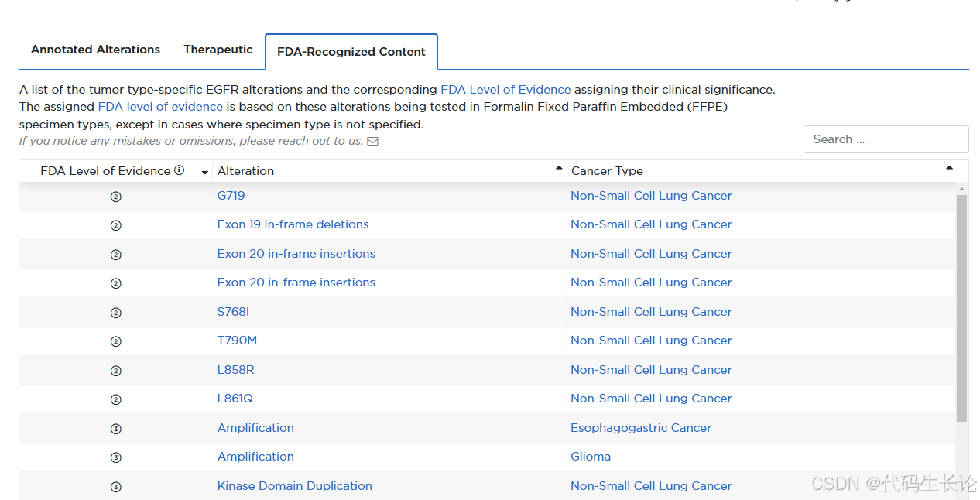The image size is (980, 500).
Task: Open first FDA Level of Evidence link
Action: [505, 90]
